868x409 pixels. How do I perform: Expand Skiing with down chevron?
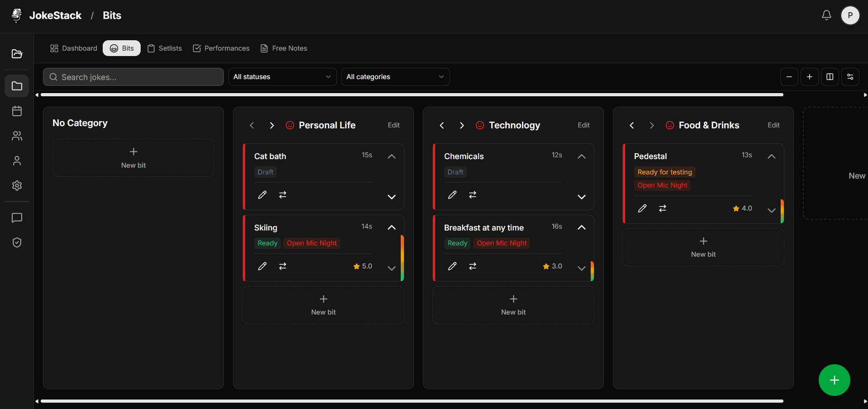point(392,268)
